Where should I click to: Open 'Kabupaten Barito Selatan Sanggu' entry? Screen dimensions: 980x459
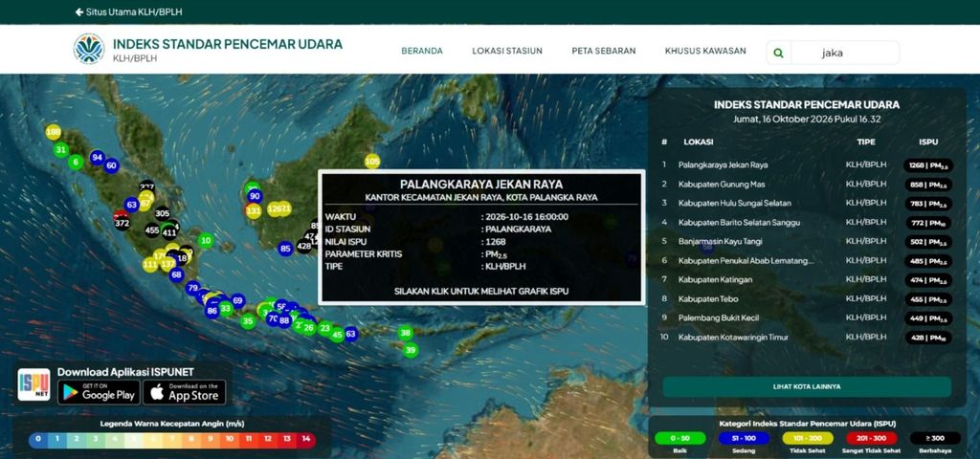click(807, 222)
